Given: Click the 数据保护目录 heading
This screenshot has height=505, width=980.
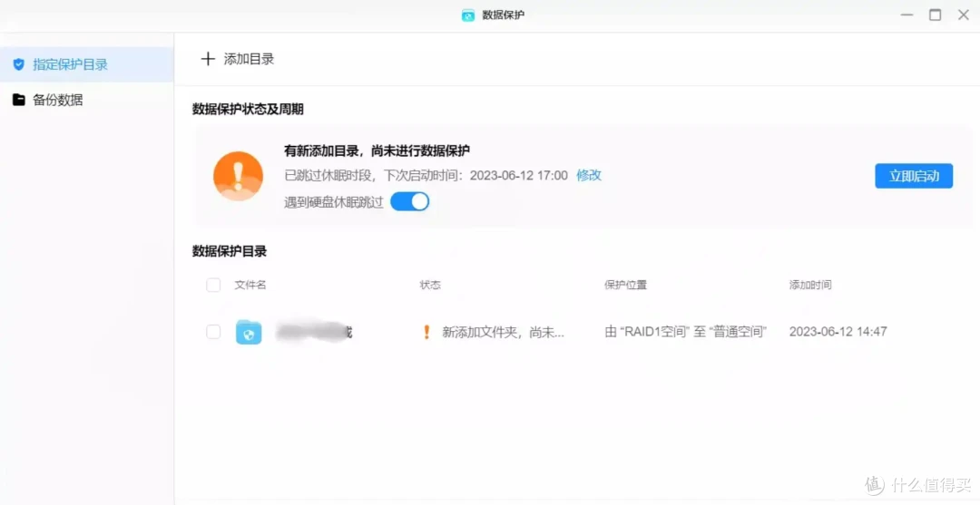Looking at the screenshot, I should pos(230,251).
